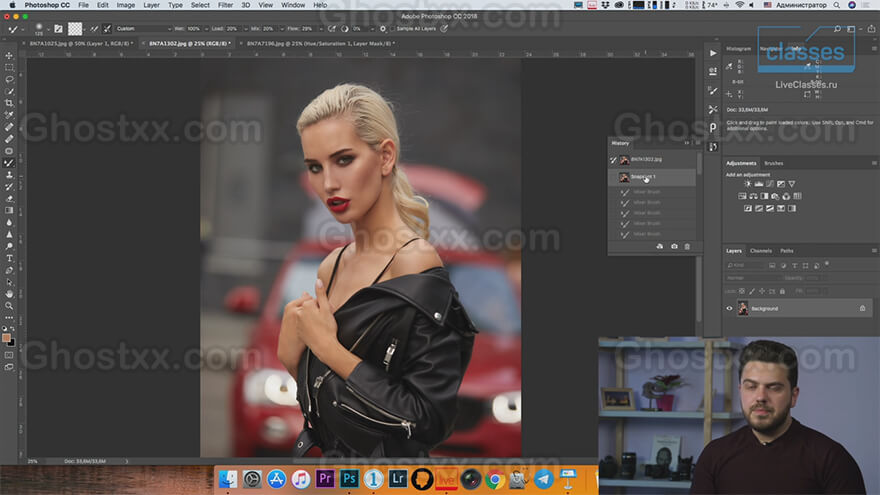Open the Mix percentage dropdown
This screenshot has width=880, height=495.
[281, 29]
